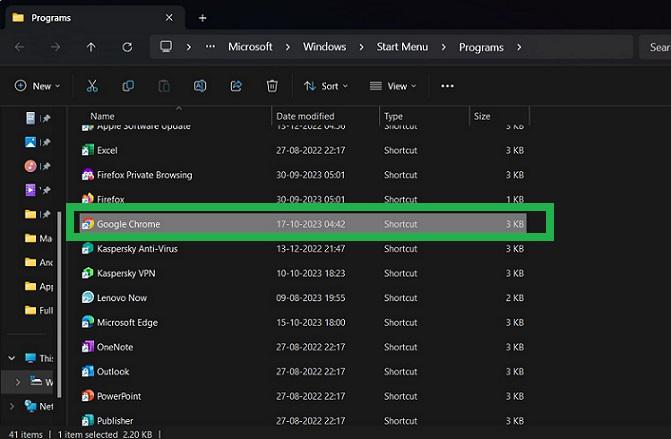Click Programs in the address bar path

click(x=481, y=47)
